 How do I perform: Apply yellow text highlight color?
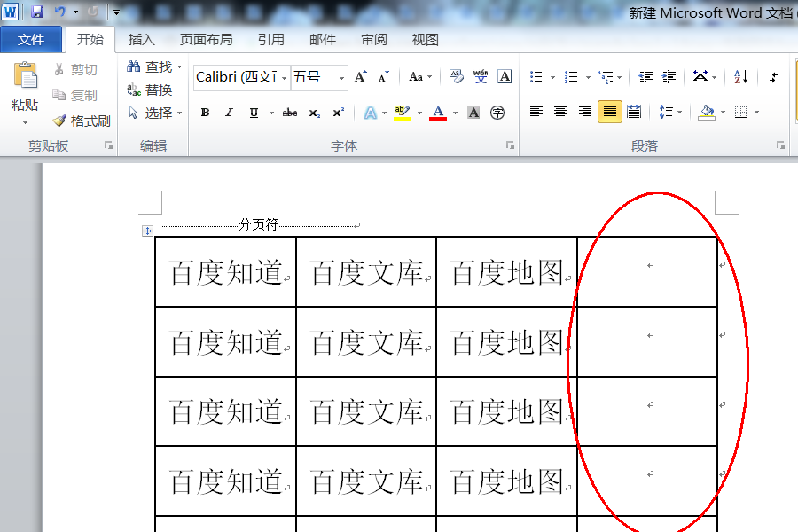tap(402, 113)
